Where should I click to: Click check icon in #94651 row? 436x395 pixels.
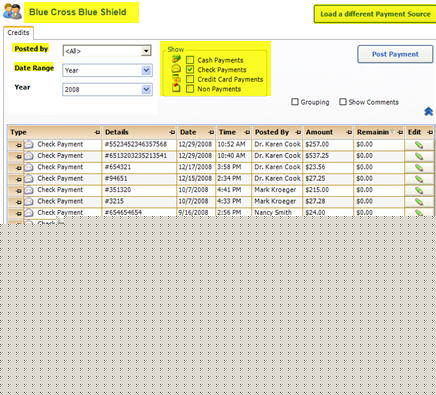point(29,178)
